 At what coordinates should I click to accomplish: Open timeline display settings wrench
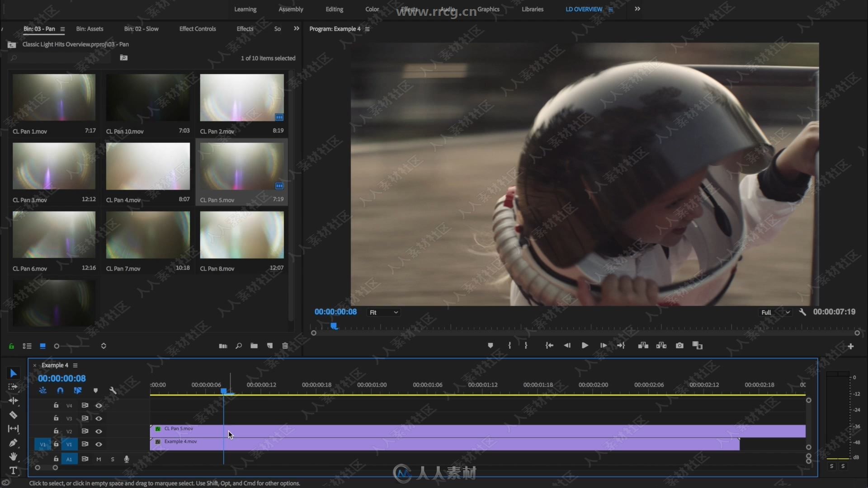(x=113, y=390)
